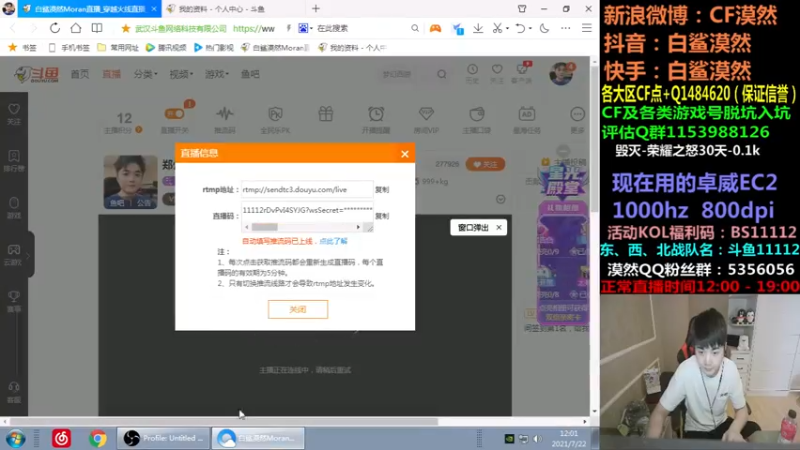Open 腾讯视频 bookmark
Screen dimensions: 800x450
(x=166, y=47)
